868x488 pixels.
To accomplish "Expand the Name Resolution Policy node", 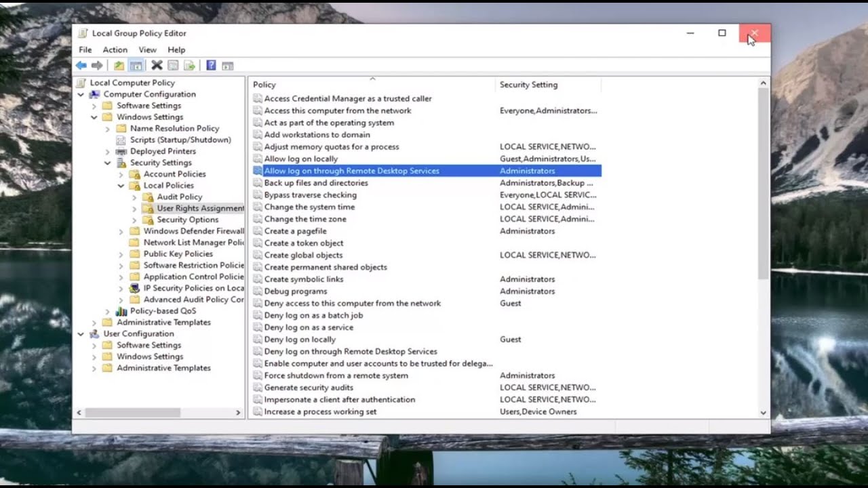I will click(x=108, y=128).
